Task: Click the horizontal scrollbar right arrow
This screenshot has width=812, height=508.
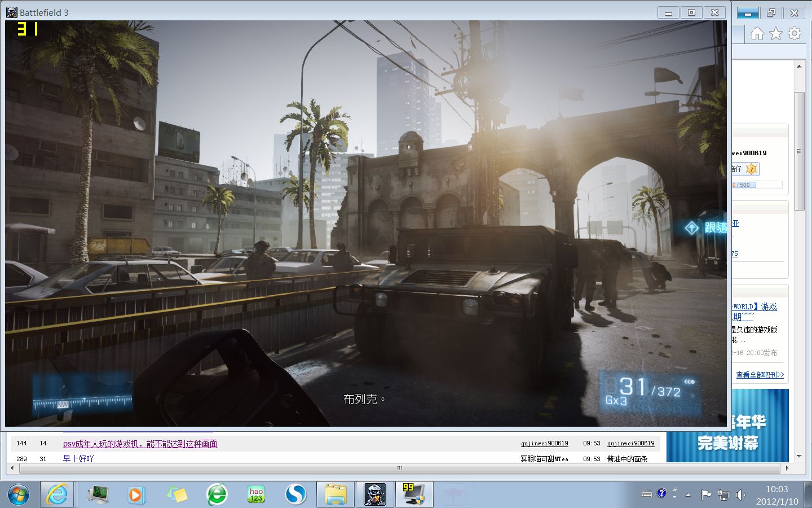Action: coord(787,468)
